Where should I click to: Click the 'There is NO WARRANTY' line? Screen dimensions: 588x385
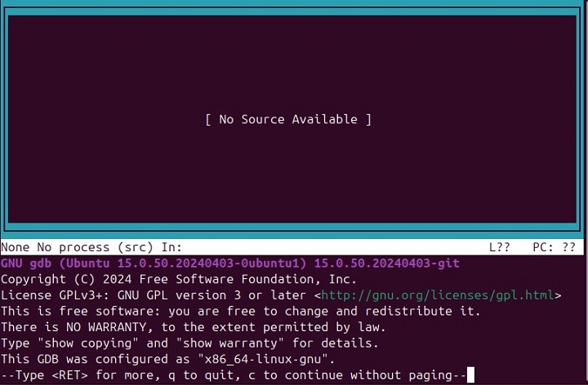coord(193,327)
